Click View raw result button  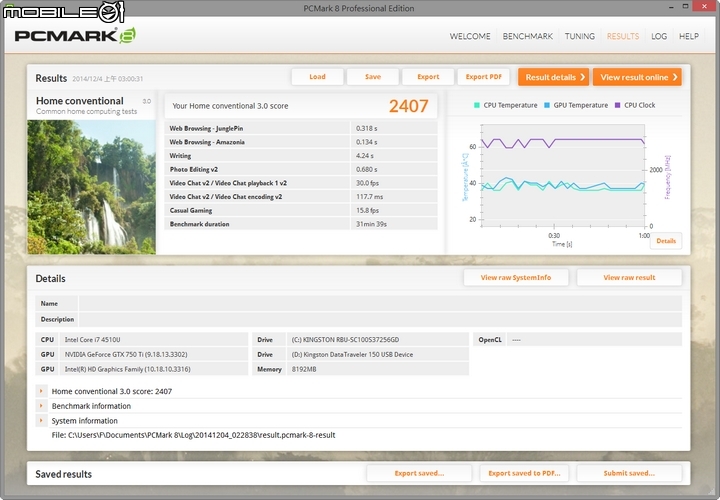[629, 277]
